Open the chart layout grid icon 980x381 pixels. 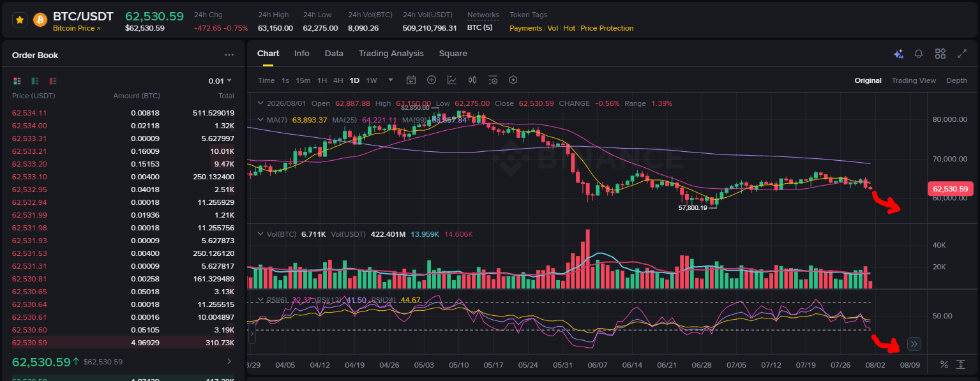click(940, 54)
